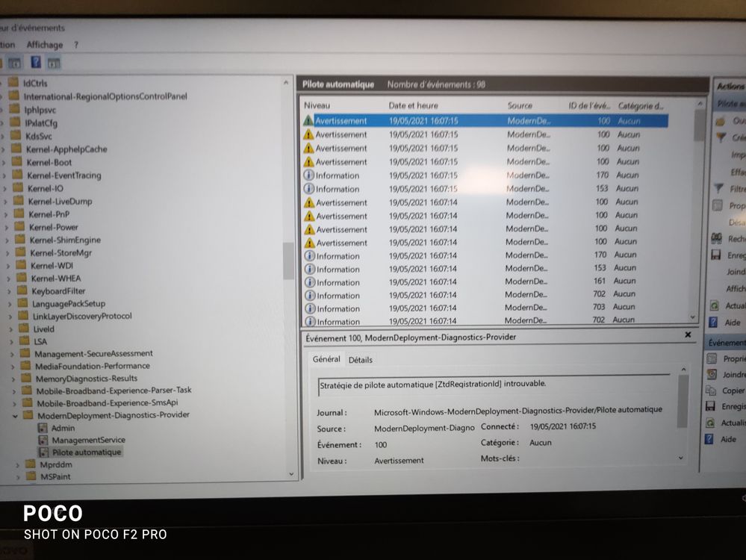Viewport: 746px width, 560px height.
Task: Click the detail pane scroll-up arrow
Action: point(684,370)
